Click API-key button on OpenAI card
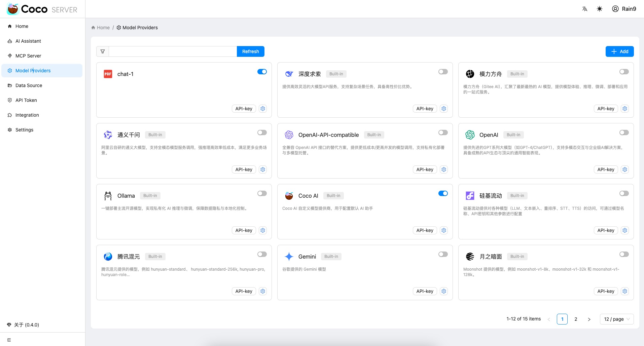644x346 pixels. coord(606,169)
